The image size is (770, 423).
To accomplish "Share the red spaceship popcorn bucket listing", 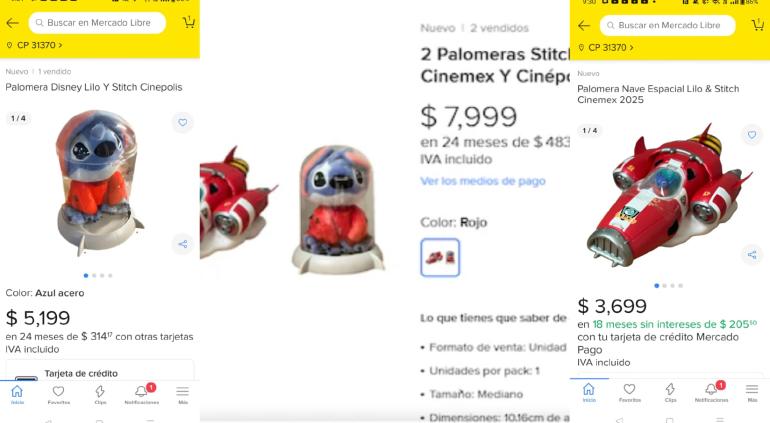I will click(x=752, y=254).
